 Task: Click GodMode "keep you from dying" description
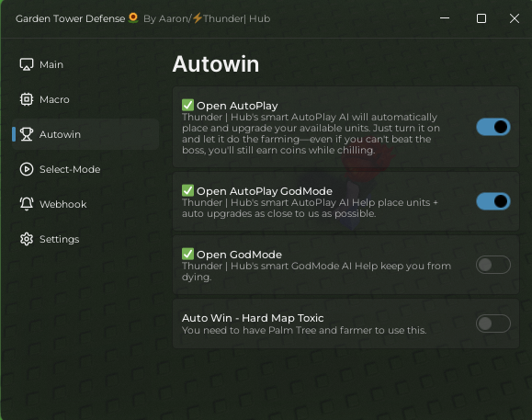(x=316, y=271)
